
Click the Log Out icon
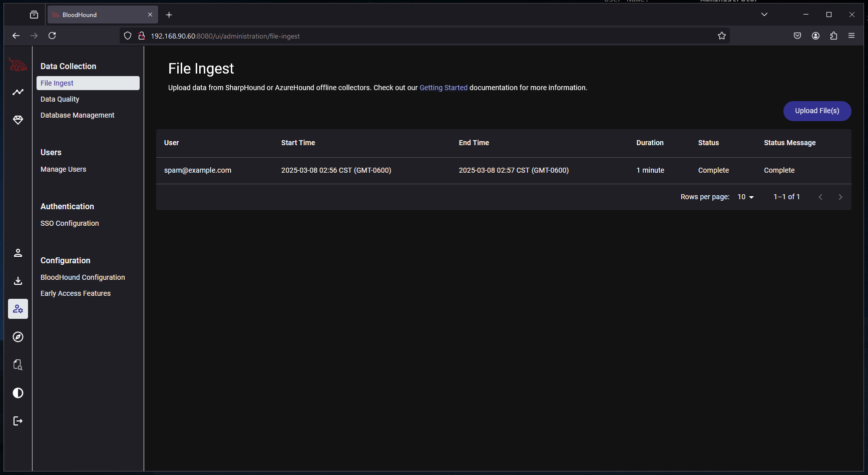point(18,421)
